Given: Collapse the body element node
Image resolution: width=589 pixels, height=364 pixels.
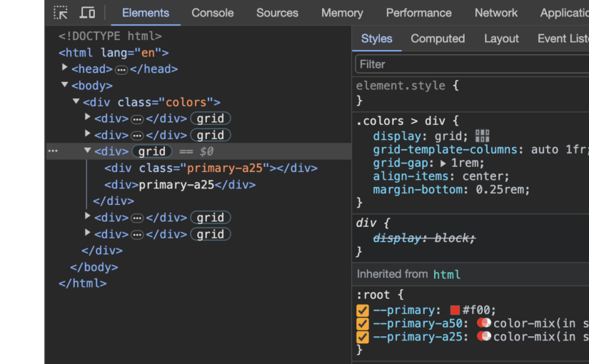Looking at the screenshot, I should pos(65,85).
